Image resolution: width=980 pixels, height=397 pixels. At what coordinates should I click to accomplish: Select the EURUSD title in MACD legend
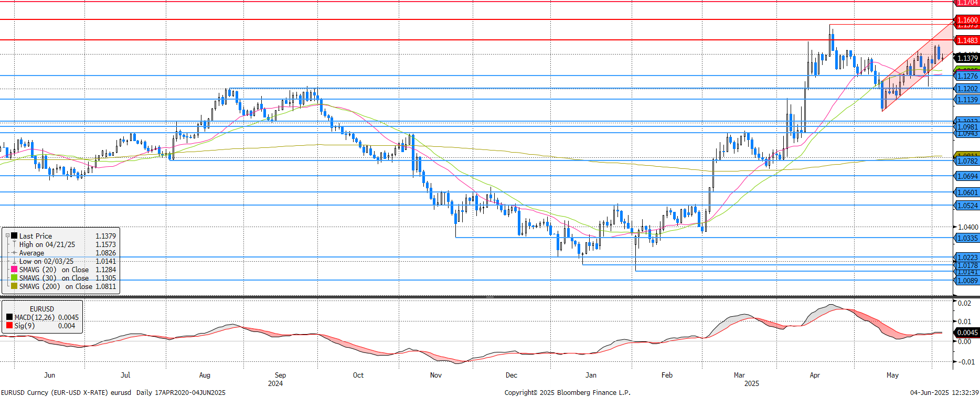[x=42, y=309]
